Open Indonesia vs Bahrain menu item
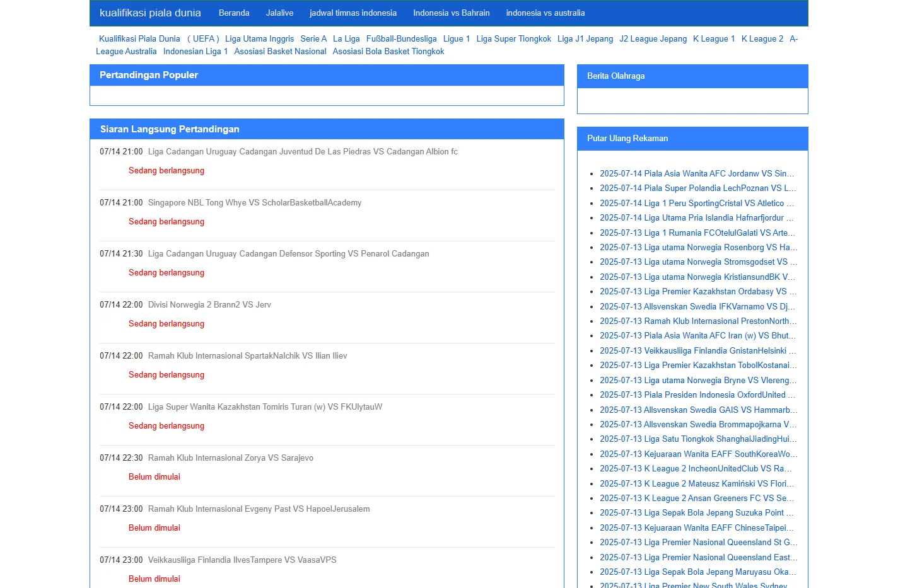 [452, 13]
